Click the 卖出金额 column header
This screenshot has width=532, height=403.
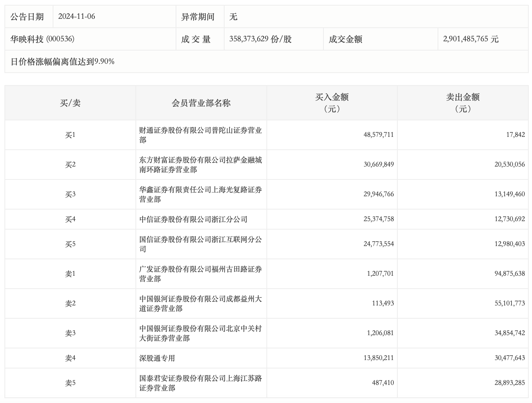coord(462,103)
